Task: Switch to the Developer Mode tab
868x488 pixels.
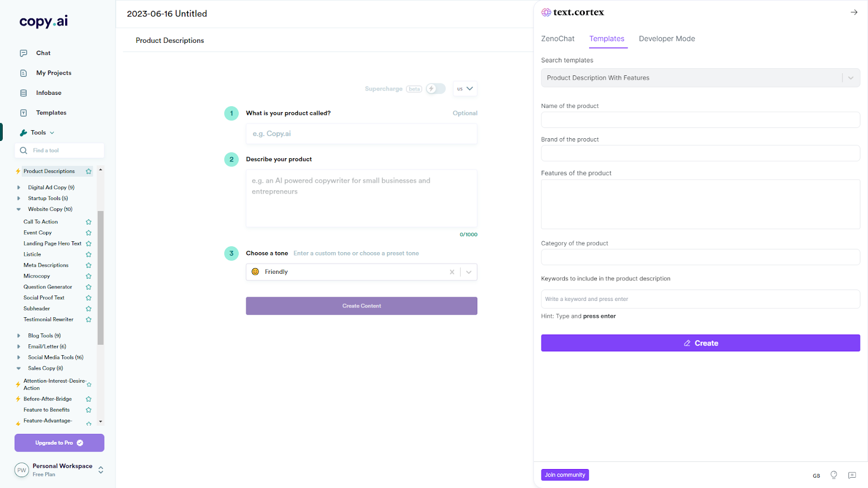Action: (x=667, y=38)
